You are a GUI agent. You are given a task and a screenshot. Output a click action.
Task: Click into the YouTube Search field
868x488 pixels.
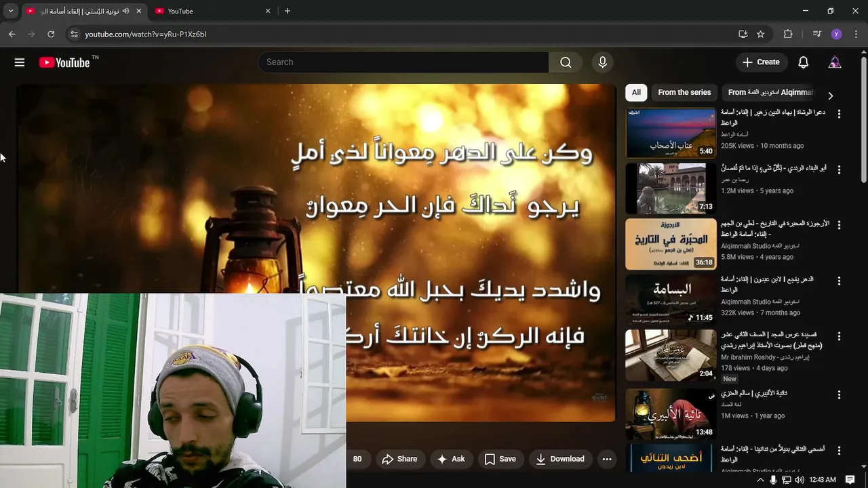pyautogui.click(x=403, y=62)
